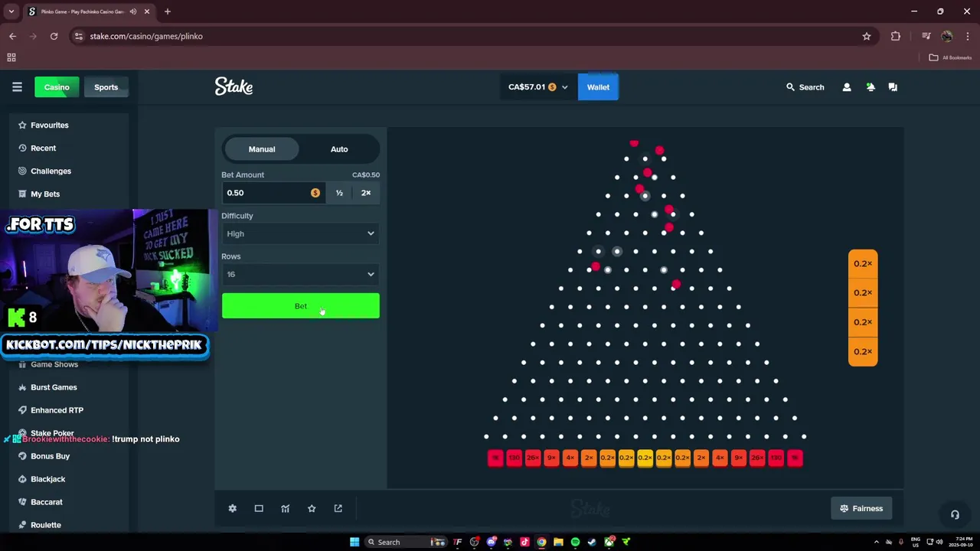This screenshot has width=980, height=551.
Task: Halve the bet with ½ button
Action: tap(339, 193)
